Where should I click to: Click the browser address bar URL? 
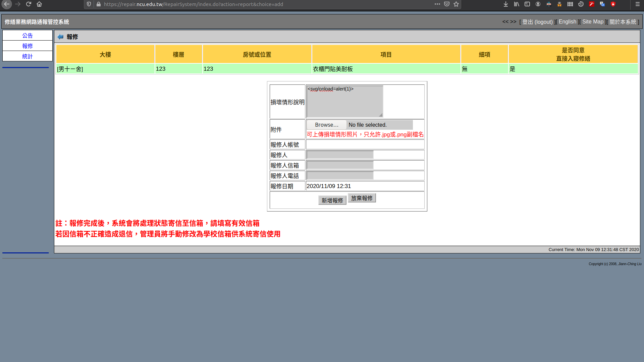pyautogui.click(x=193, y=4)
